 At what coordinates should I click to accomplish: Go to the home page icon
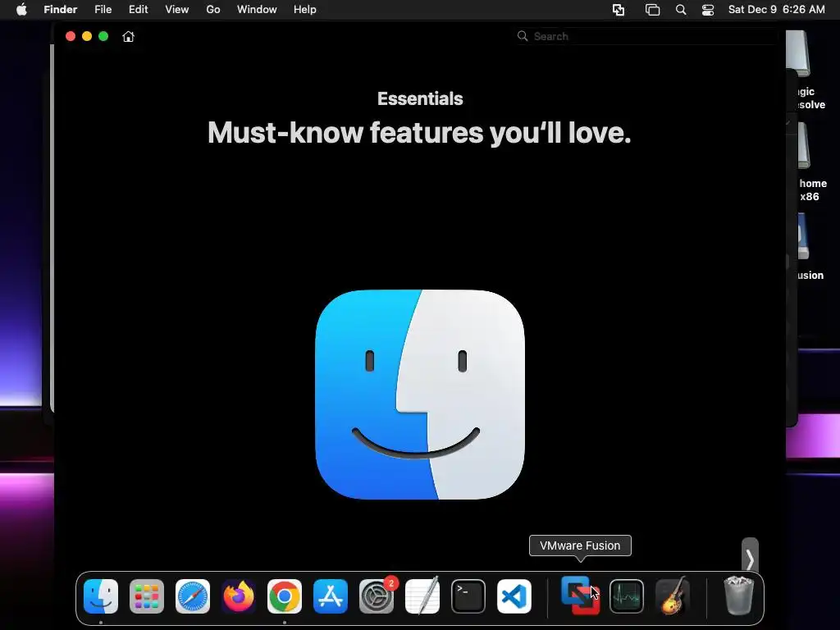click(129, 36)
